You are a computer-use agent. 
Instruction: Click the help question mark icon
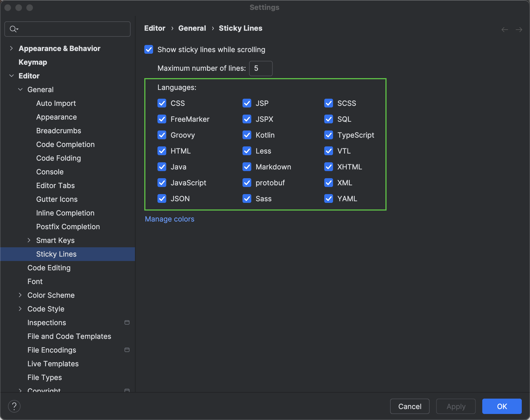14,406
